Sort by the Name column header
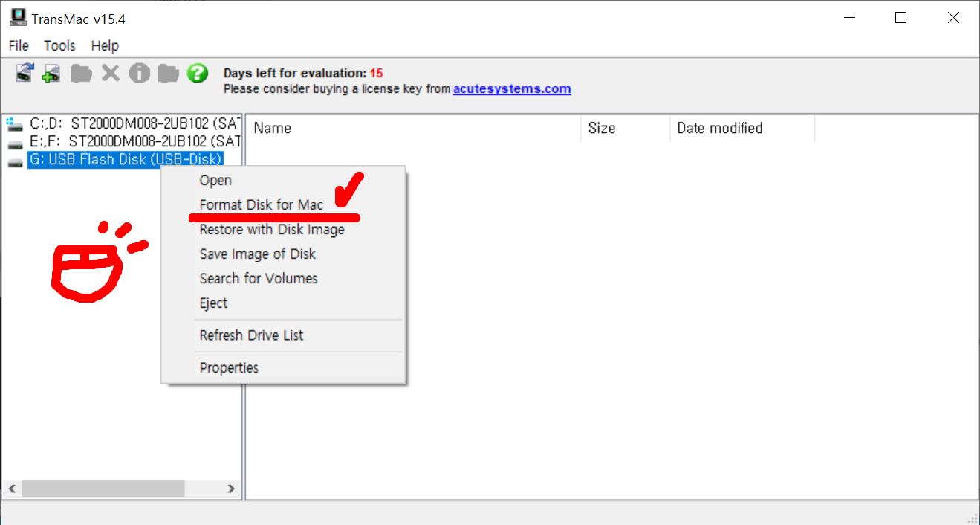Viewport: 980px width, 525px height. click(x=412, y=128)
